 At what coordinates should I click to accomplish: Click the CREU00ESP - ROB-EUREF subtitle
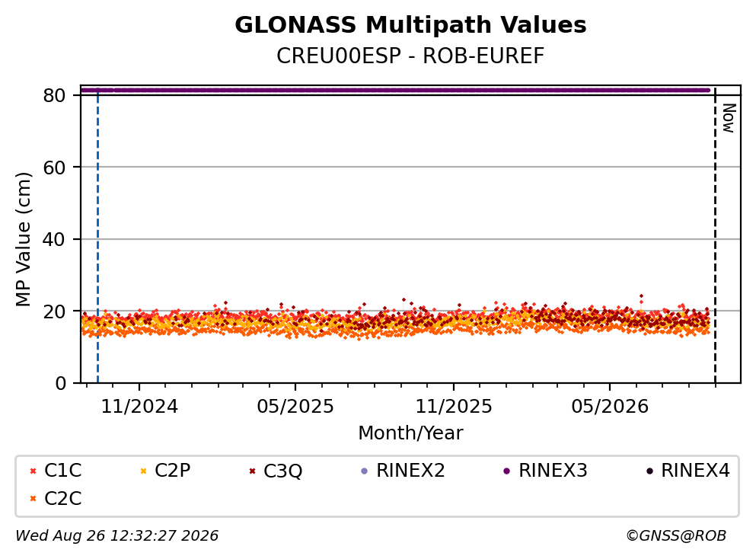click(x=410, y=56)
